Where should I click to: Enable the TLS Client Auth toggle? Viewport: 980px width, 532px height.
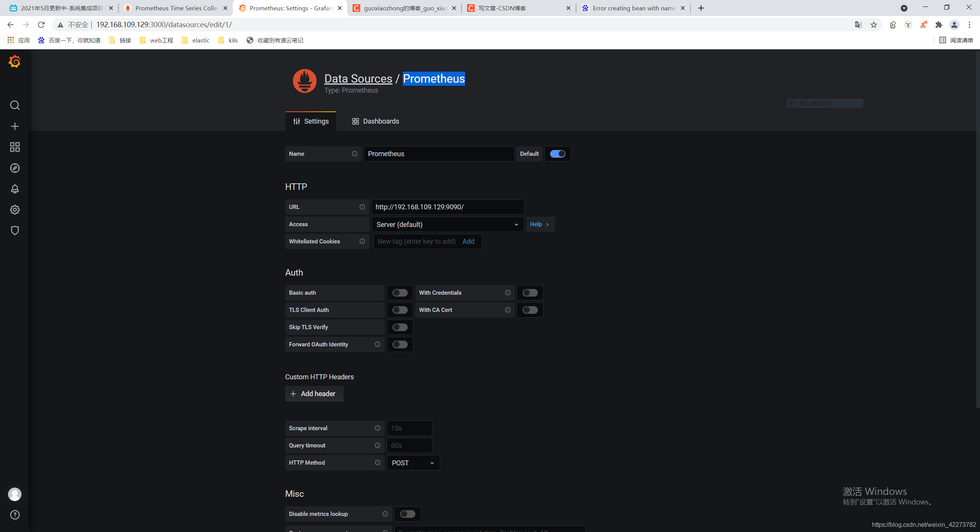click(x=400, y=310)
